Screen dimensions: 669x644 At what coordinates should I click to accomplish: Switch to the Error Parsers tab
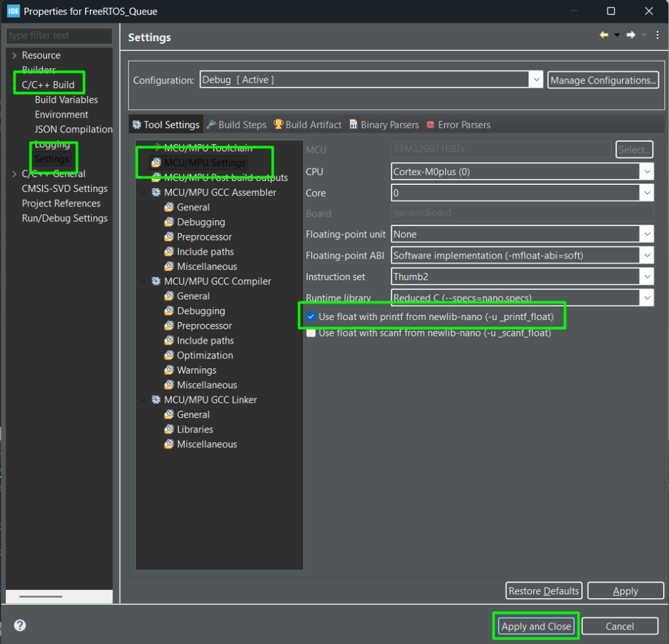(x=464, y=125)
